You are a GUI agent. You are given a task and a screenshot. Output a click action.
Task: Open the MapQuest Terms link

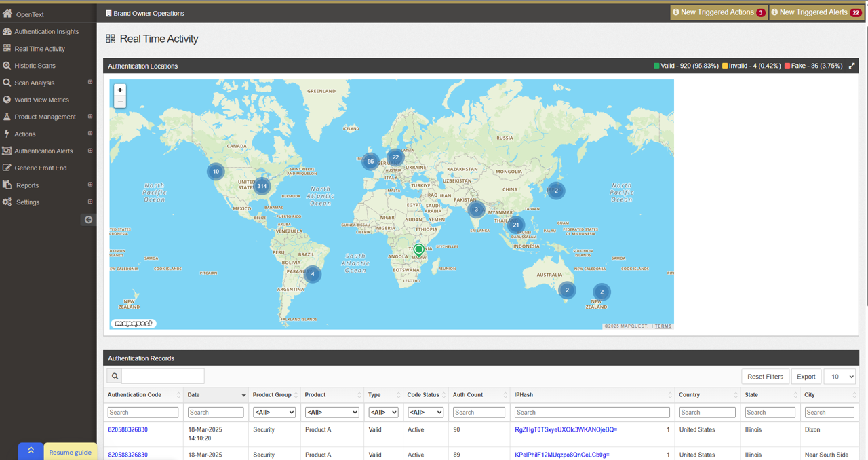tap(663, 326)
